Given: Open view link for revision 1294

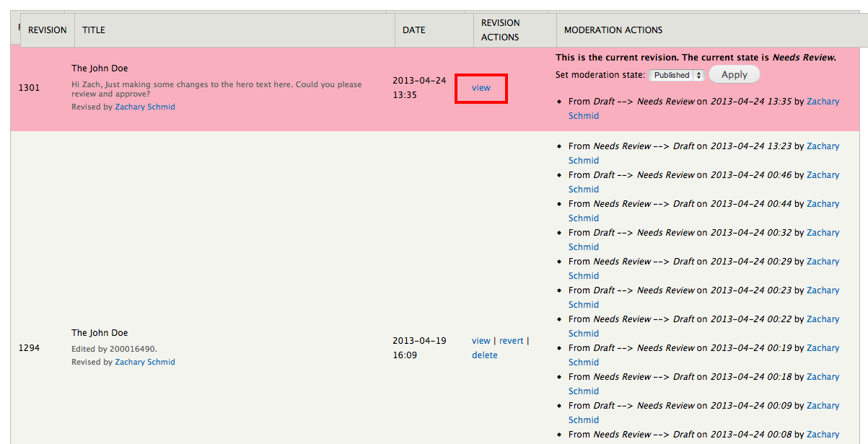Looking at the screenshot, I should click(x=481, y=341).
